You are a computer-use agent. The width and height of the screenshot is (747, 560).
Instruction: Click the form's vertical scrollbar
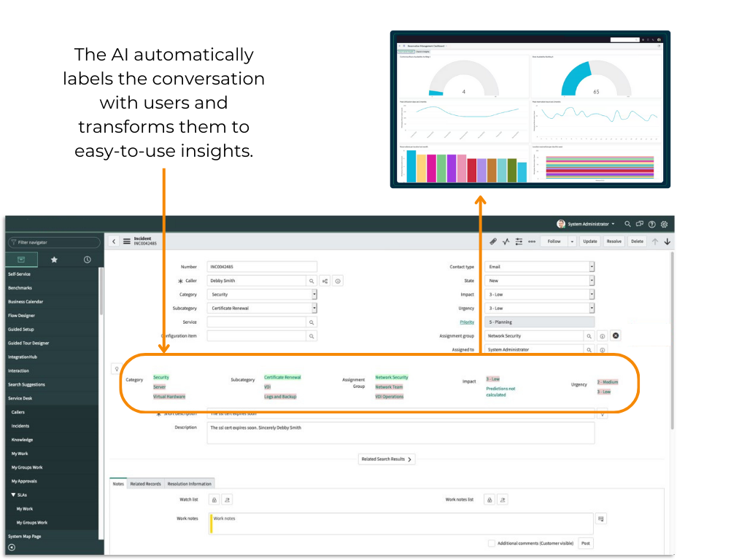point(672,341)
